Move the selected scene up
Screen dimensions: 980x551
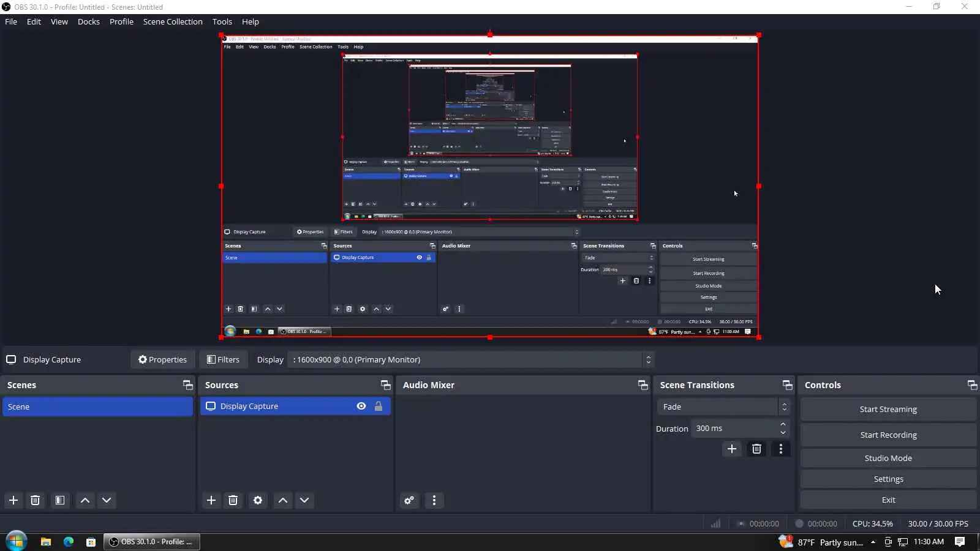point(85,500)
